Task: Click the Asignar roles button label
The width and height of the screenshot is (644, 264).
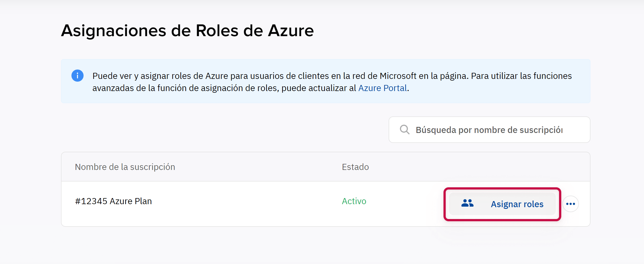Action: [517, 204]
